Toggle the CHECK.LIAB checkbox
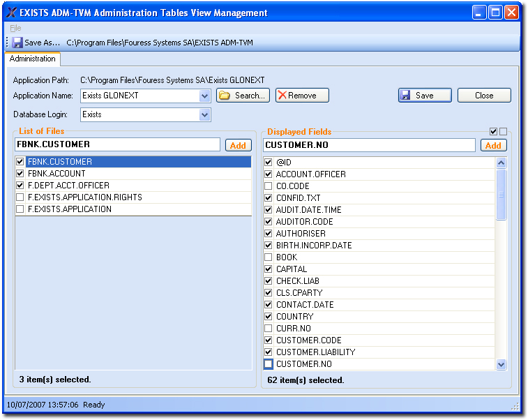The width and height of the screenshot is (528, 420). pyautogui.click(x=269, y=281)
